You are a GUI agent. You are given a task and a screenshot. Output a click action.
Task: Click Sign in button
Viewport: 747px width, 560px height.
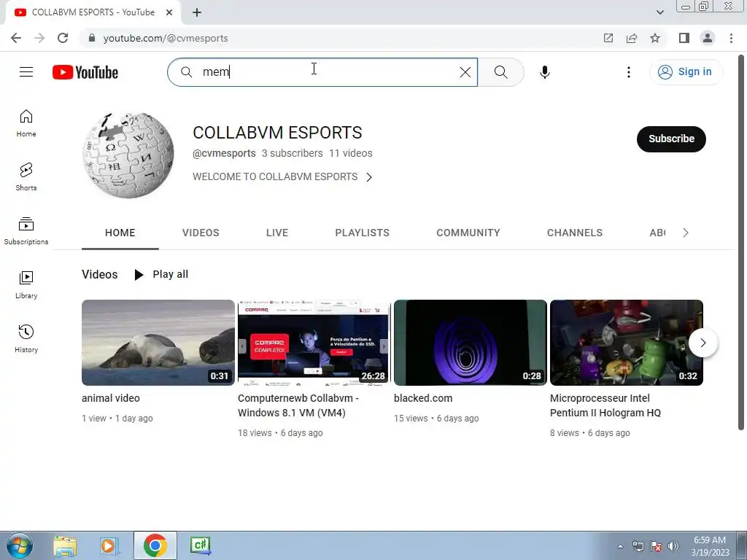[x=686, y=72]
